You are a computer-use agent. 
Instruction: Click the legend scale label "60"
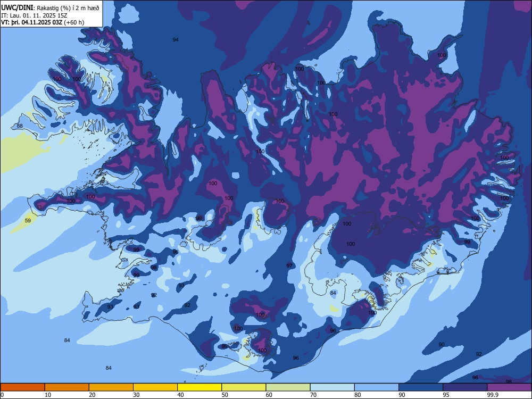point(269,395)
